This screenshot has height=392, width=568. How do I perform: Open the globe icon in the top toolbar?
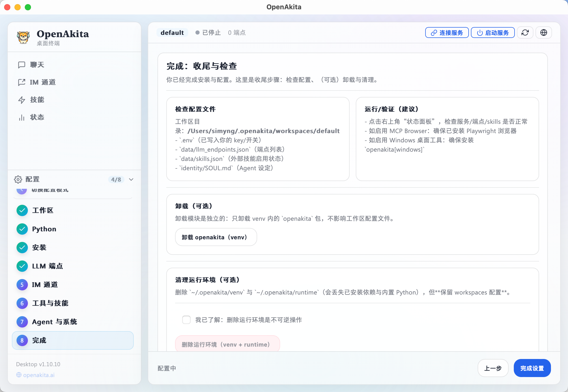pos(543,32)
